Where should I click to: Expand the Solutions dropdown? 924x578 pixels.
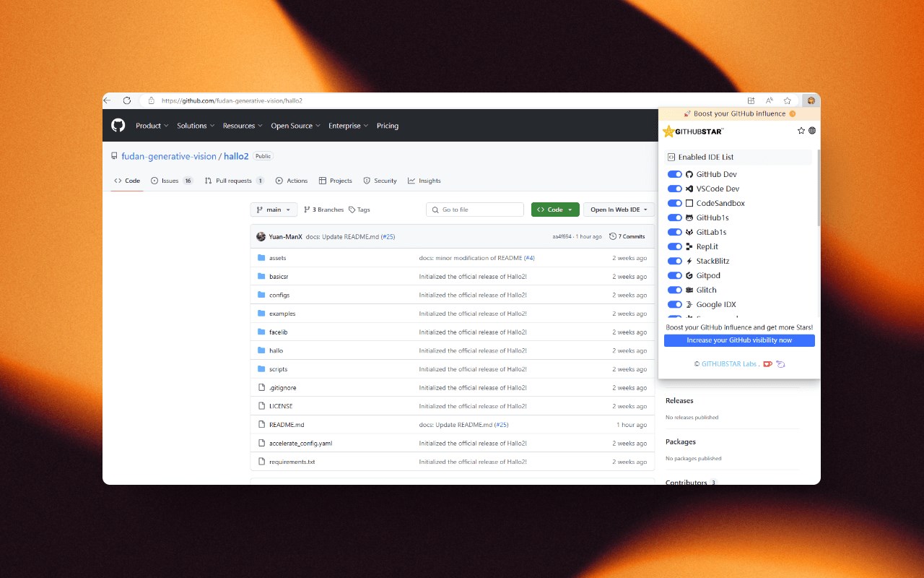pos(196,126)
